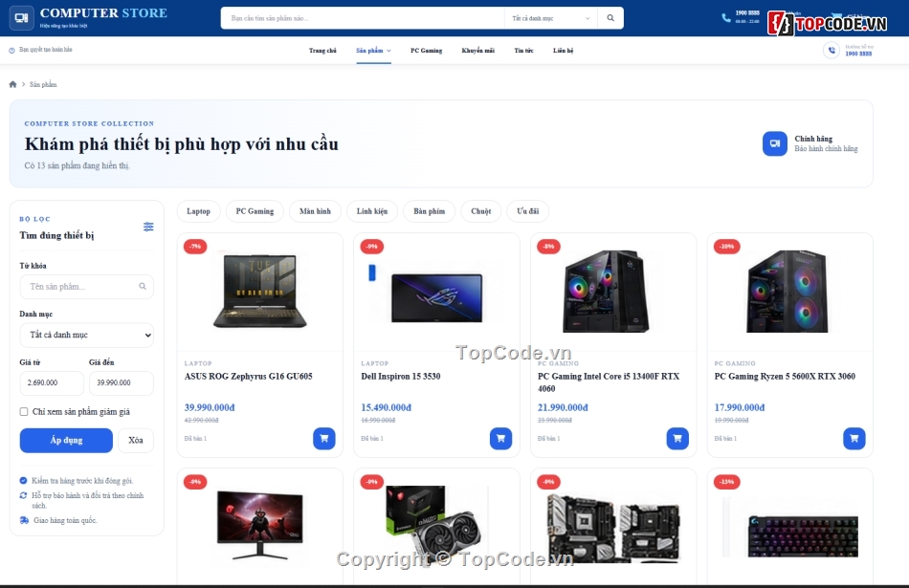Add Dell Inspiron 15 3530 to cart
909x588 pixels.
point(500,439)
